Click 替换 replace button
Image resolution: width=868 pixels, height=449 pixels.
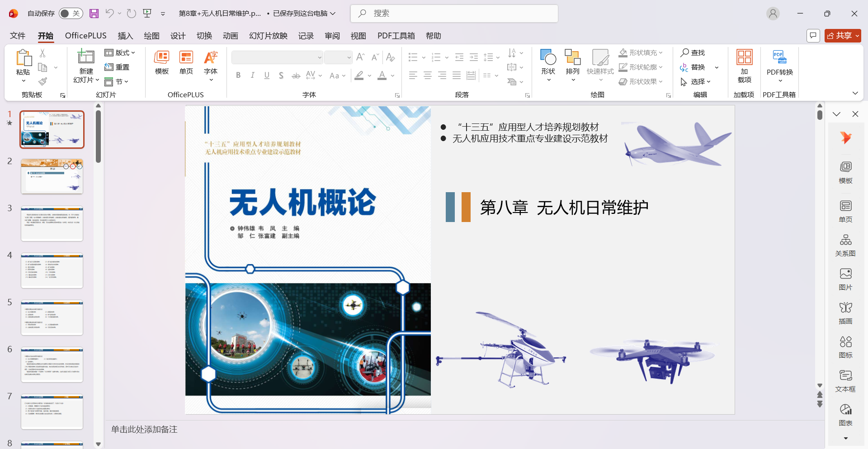[x=693, y=67]
